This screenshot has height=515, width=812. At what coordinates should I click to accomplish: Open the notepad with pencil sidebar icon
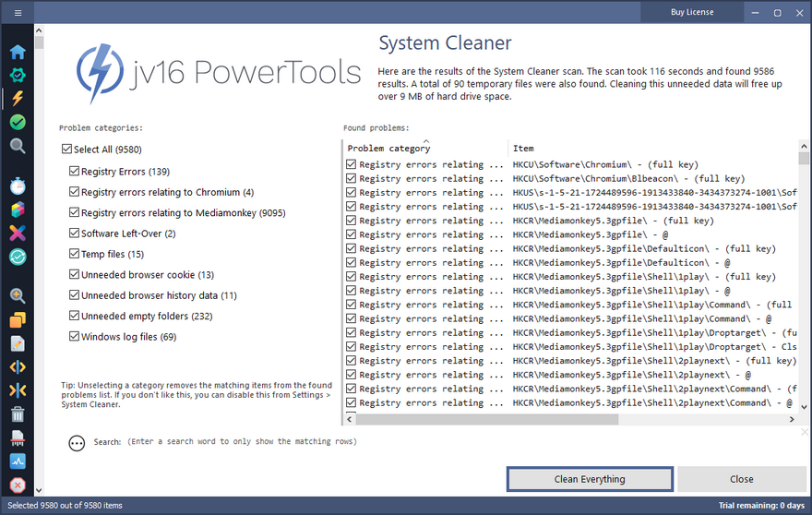pyautogui.click(x=18, y=343)
